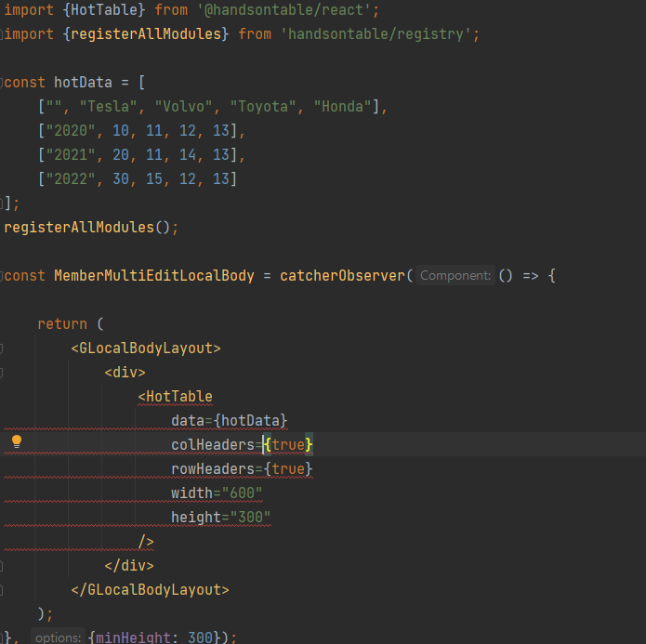Image resolution: width=646 pixels, height=644 pixels.
Task: Click the opening <GLocalBodyLayout> tag
Action: (x=146, y=348)
